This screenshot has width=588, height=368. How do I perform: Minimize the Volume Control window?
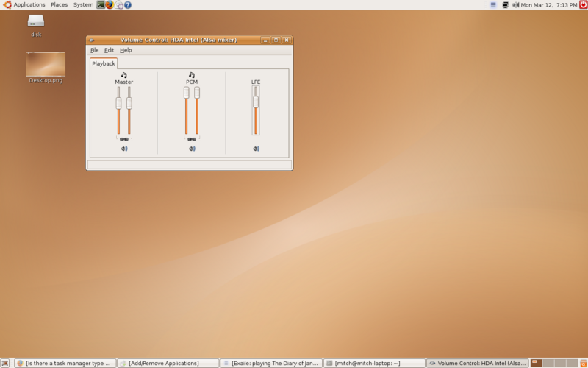pos(265,40)
